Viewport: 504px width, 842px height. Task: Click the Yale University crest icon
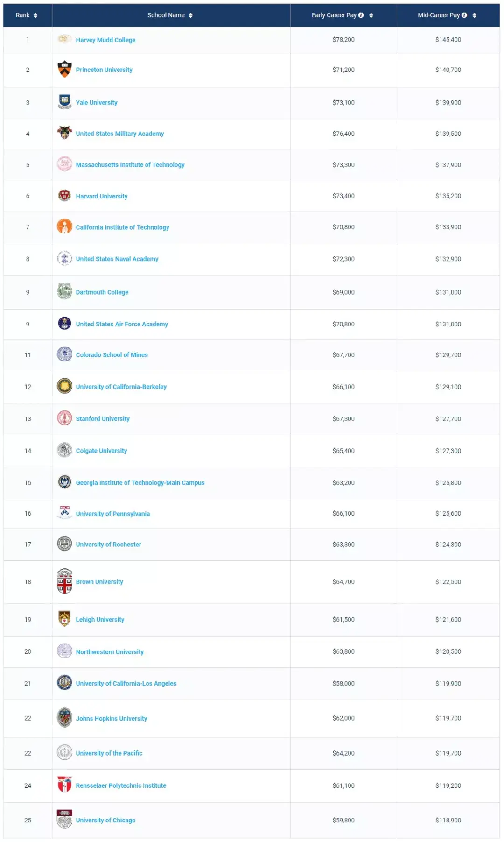64,102
